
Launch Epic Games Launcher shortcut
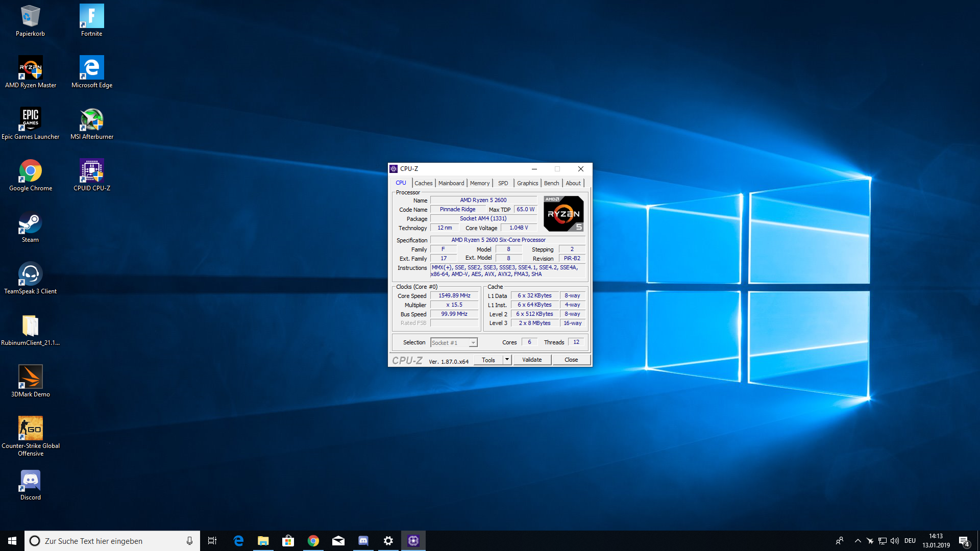tap(31, 119)
